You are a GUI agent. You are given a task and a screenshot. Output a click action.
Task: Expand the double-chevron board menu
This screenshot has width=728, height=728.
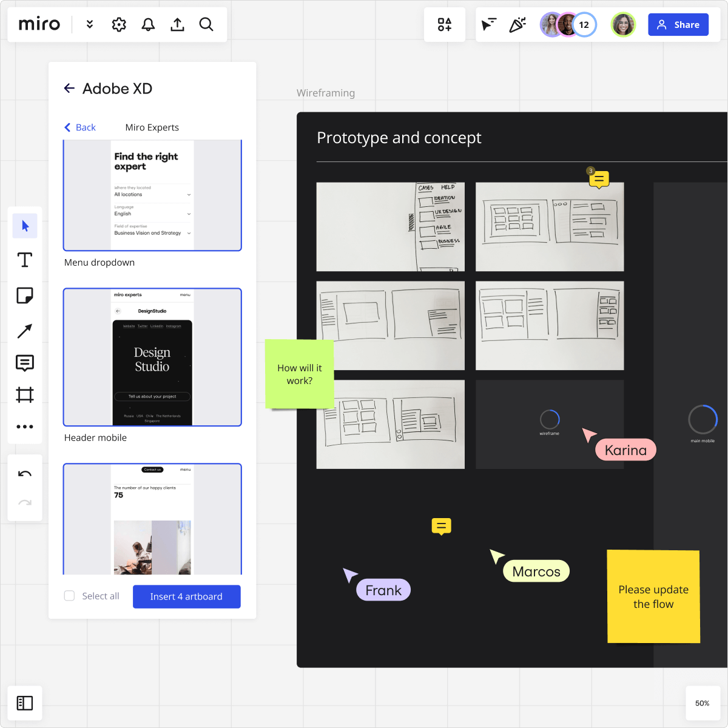click(x=90, y=24)
